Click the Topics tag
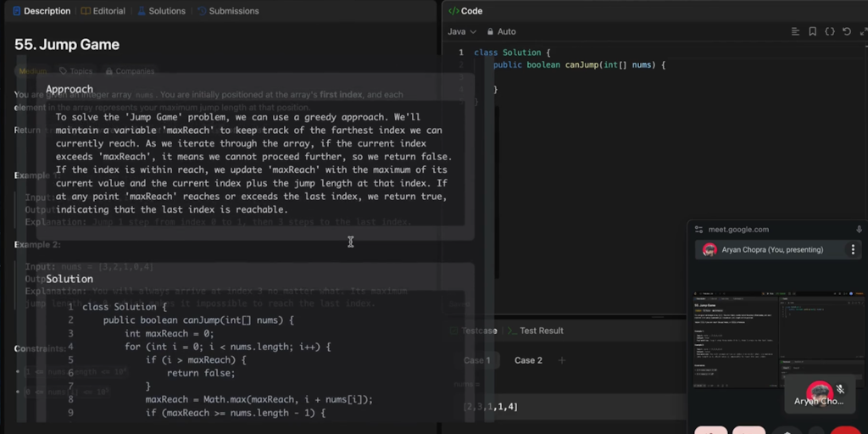Viewport: 868px width, 434px height. [x=75, y=71]
